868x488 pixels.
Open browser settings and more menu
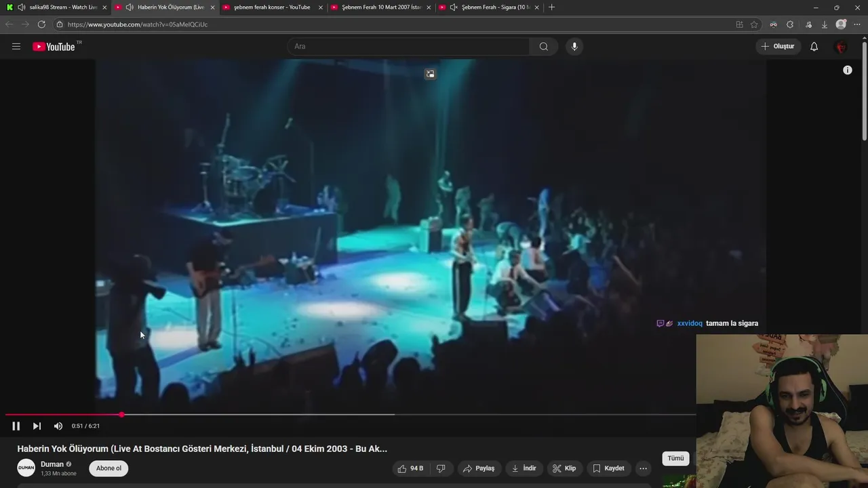tap(857, 24)
